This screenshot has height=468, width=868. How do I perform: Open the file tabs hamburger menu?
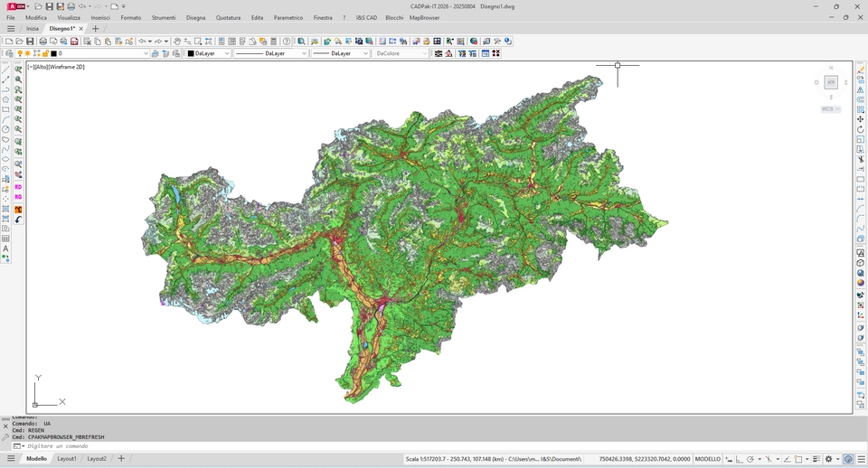coord(11,28)
